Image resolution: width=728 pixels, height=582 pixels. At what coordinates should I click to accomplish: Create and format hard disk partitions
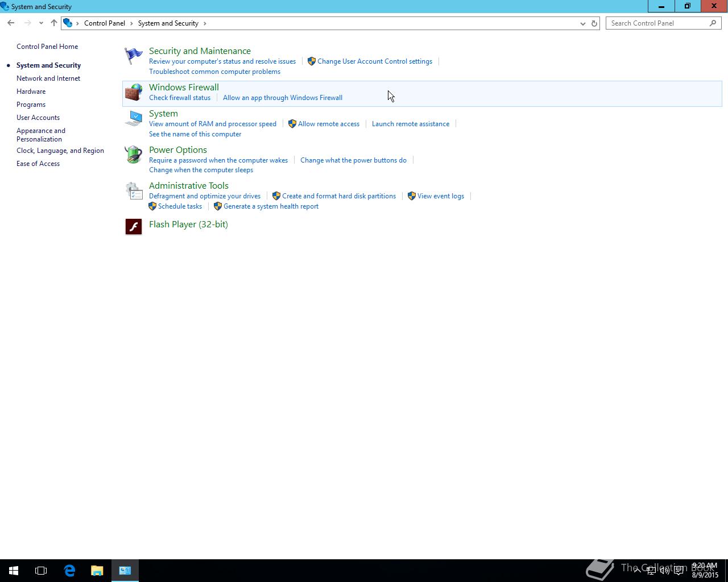pyautogui.click(x=339, y=196)
